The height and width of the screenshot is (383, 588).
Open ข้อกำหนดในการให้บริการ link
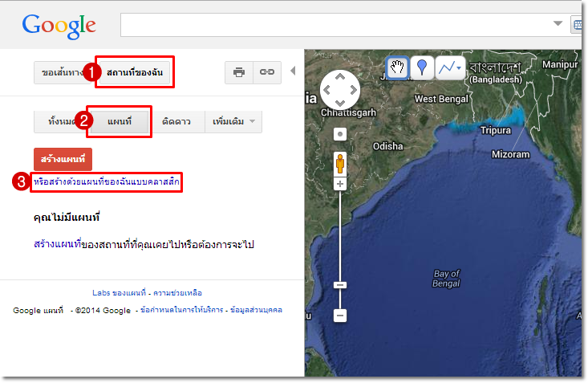point(181,310)
